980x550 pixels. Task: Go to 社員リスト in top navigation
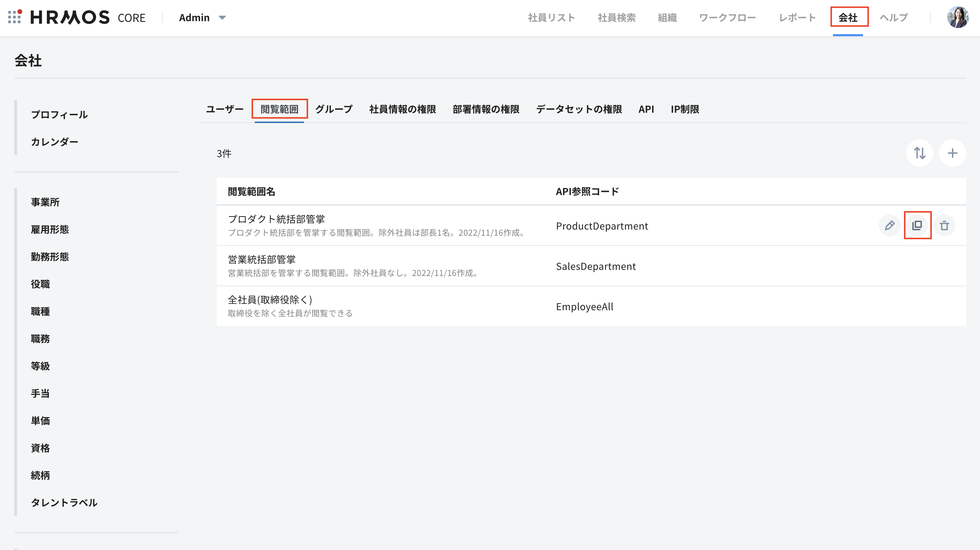pyautogui.click(x=551, y=17)
